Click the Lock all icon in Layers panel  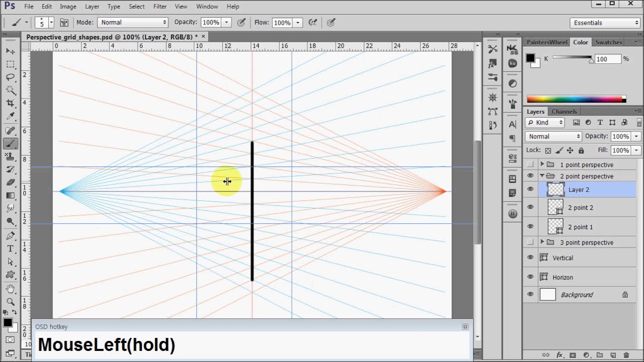581,150
